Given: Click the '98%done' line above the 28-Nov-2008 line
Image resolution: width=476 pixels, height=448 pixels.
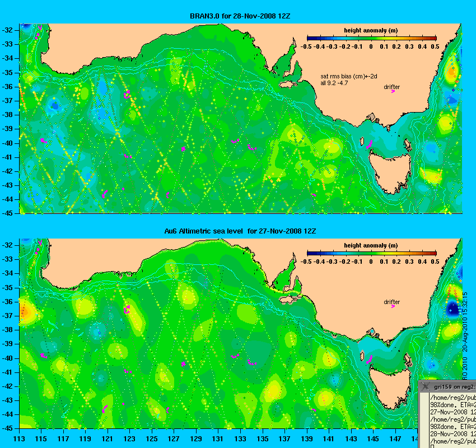Looking at the screenshot, I should tap(453, 427).
